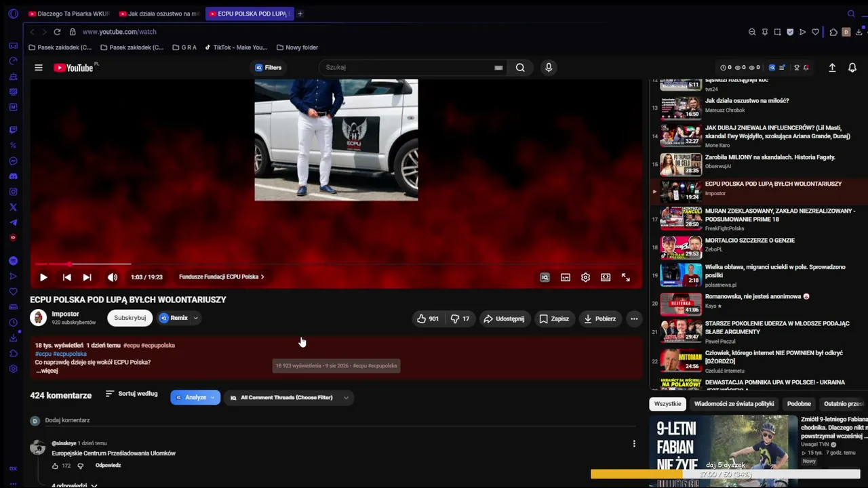Select 'Wszystkie' filter chip
This screenshot has width=868, height=488.
coord(667,404)
